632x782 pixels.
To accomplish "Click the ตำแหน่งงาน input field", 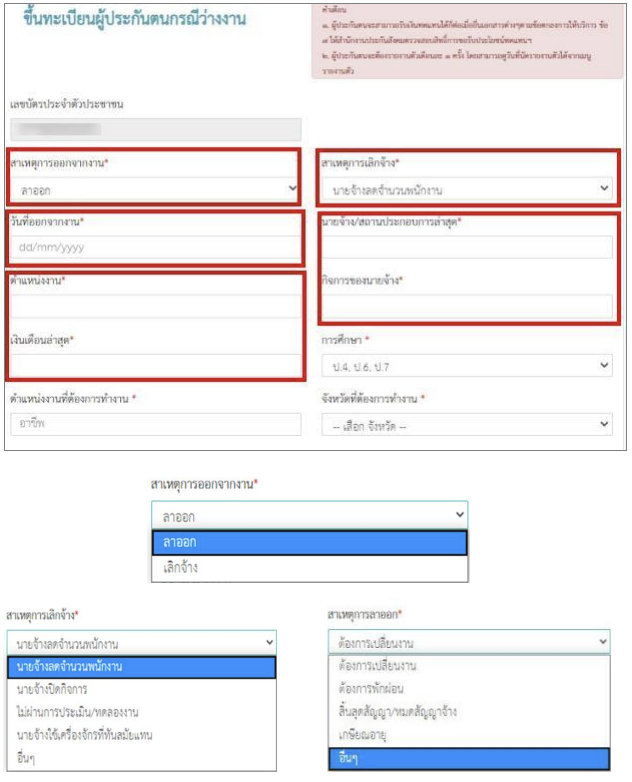I will pos(156,306).
